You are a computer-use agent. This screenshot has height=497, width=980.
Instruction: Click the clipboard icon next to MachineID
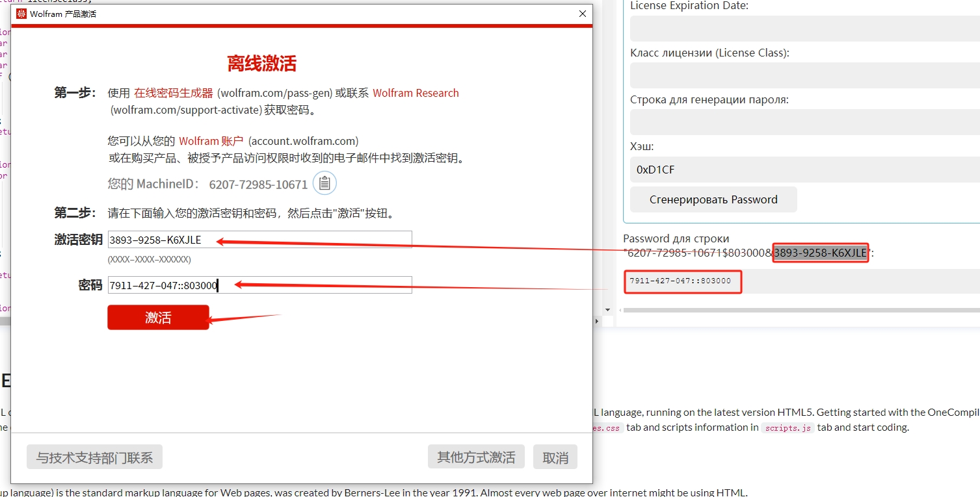(323, 183)
